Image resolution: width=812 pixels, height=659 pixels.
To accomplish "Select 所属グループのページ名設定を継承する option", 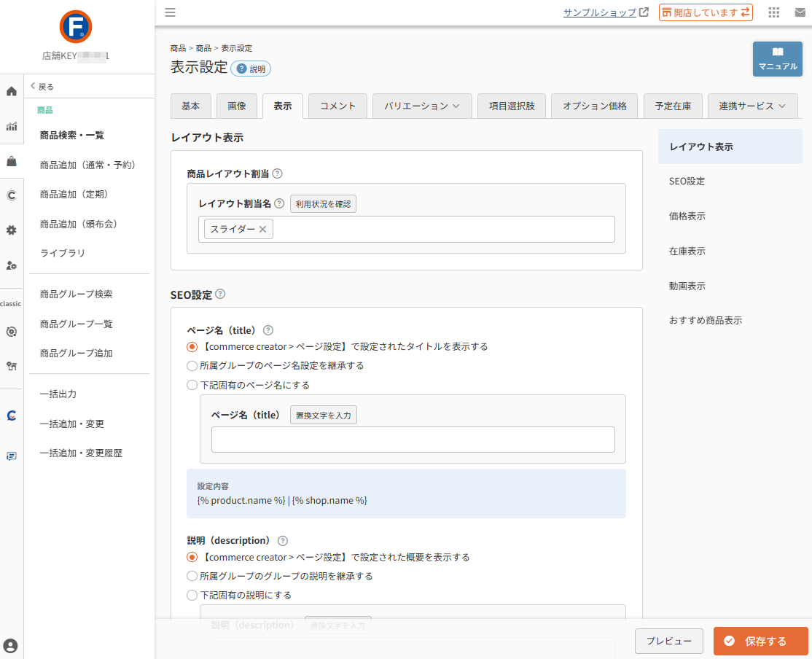I will point(192,366).
